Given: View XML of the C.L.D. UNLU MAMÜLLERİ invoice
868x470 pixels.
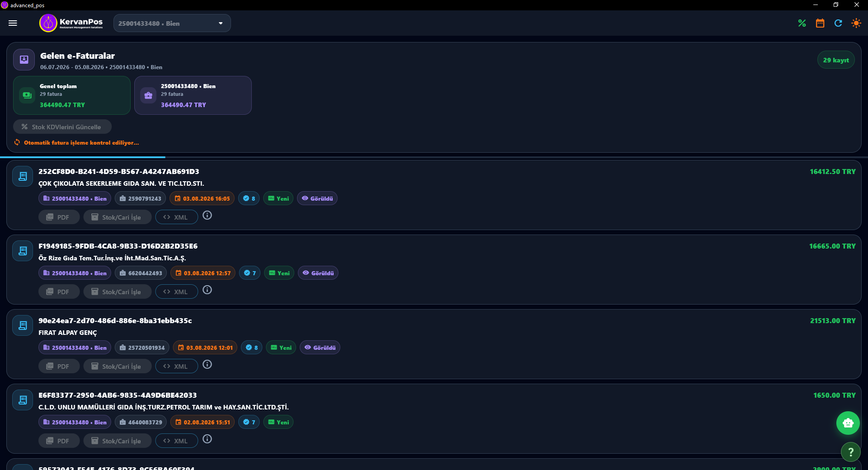Looking at the screenshot, I should 176,441.
